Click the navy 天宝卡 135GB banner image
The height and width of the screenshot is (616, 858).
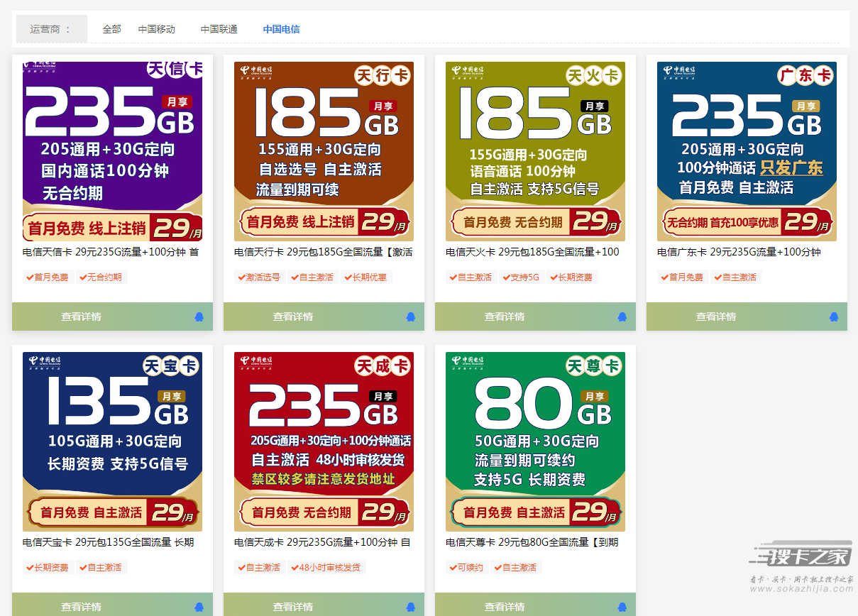[x=112, y=441]
